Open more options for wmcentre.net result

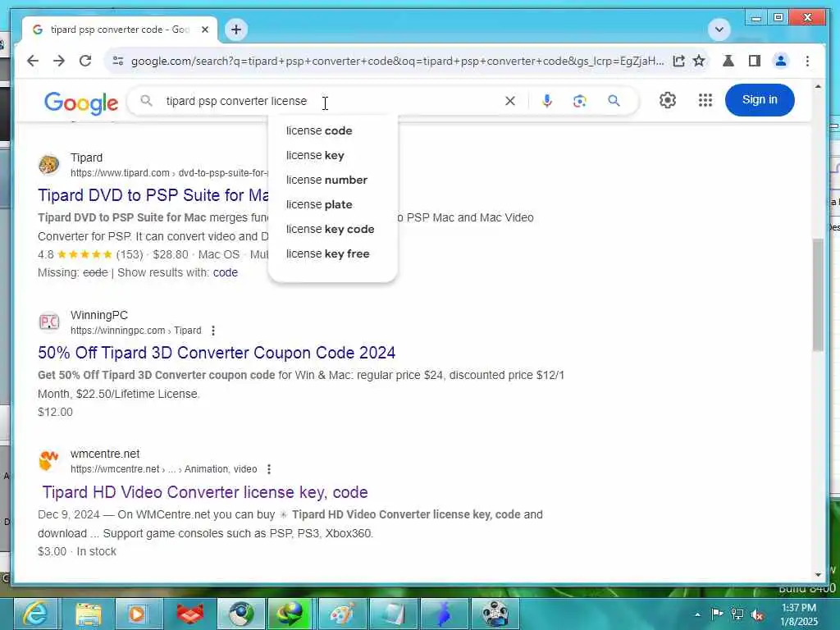tap(269, 469)
